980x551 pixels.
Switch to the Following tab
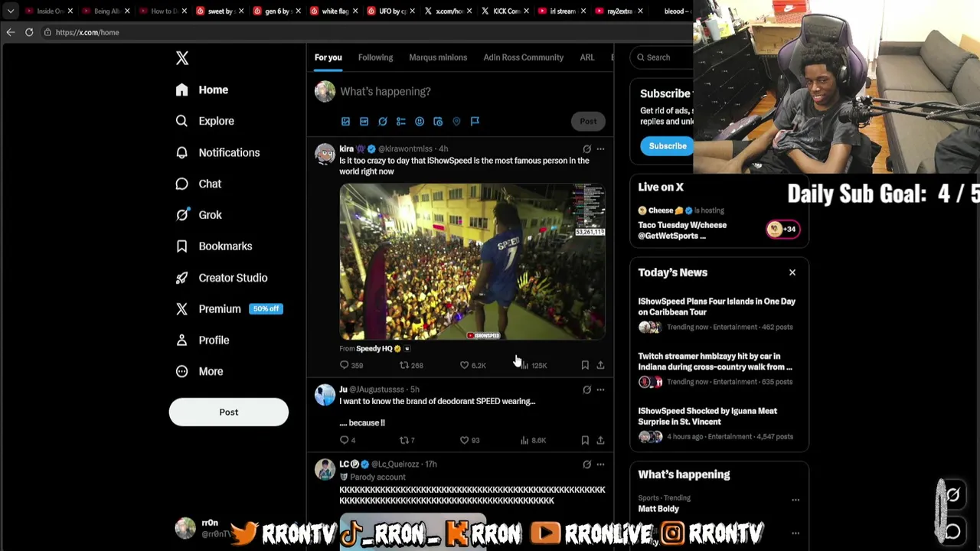[x=375, y=57]
